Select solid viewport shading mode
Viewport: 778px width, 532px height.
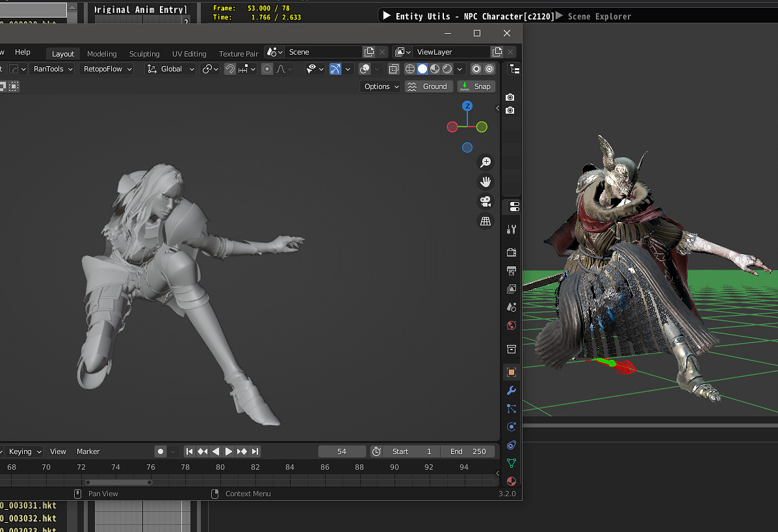(x=422, y=69)
